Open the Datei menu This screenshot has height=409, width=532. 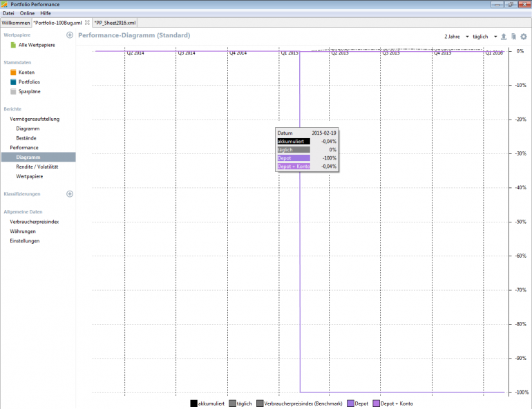8,13
